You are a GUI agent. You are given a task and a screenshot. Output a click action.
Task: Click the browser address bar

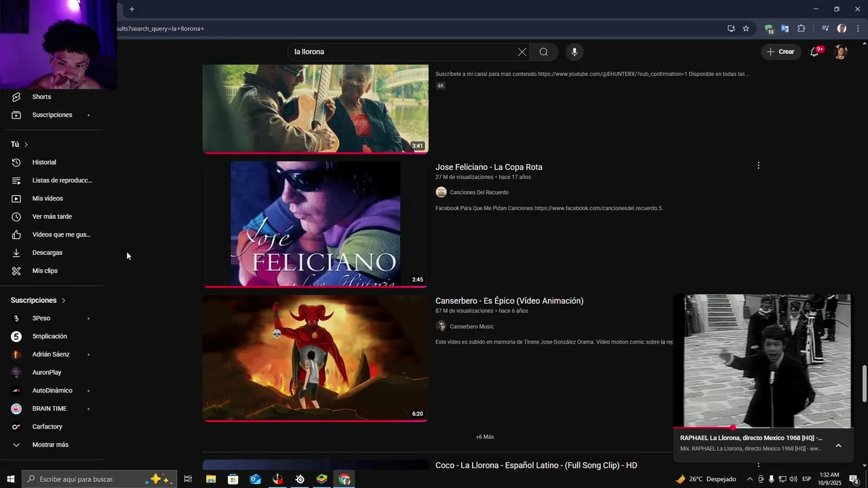click(417, 28)
